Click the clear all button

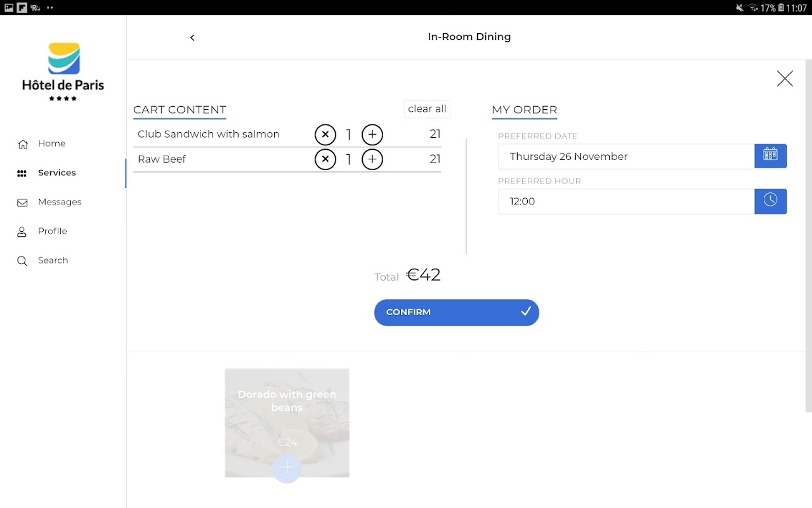point(427,109)
